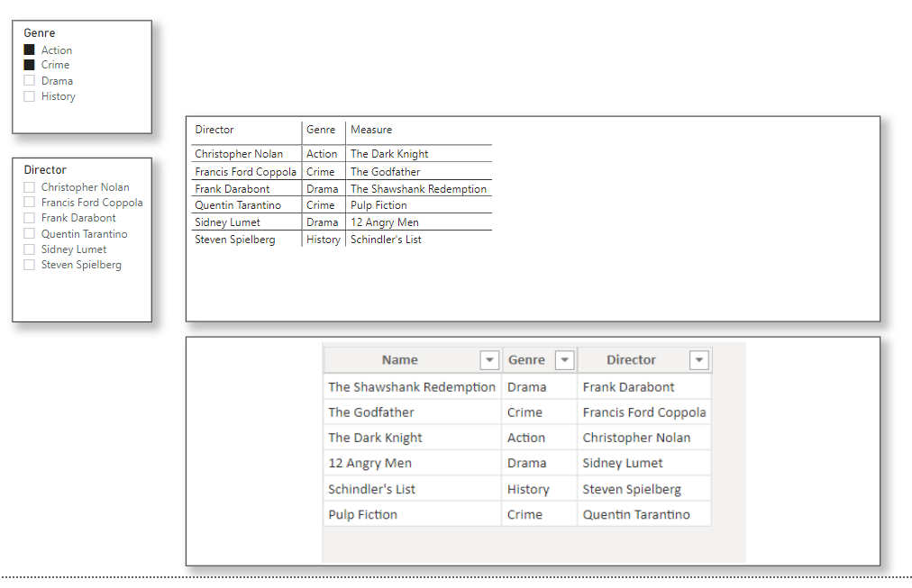Select Action genre cell in lower table
Viewport: 912px width, 588px height.
point(526,439)
